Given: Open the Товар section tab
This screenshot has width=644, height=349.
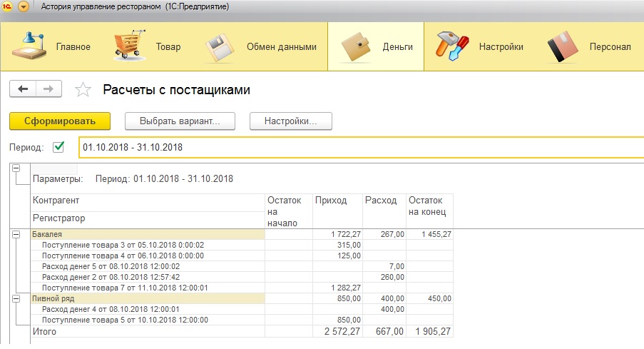Looking at the screenshot, I should [x=168, y=47].
